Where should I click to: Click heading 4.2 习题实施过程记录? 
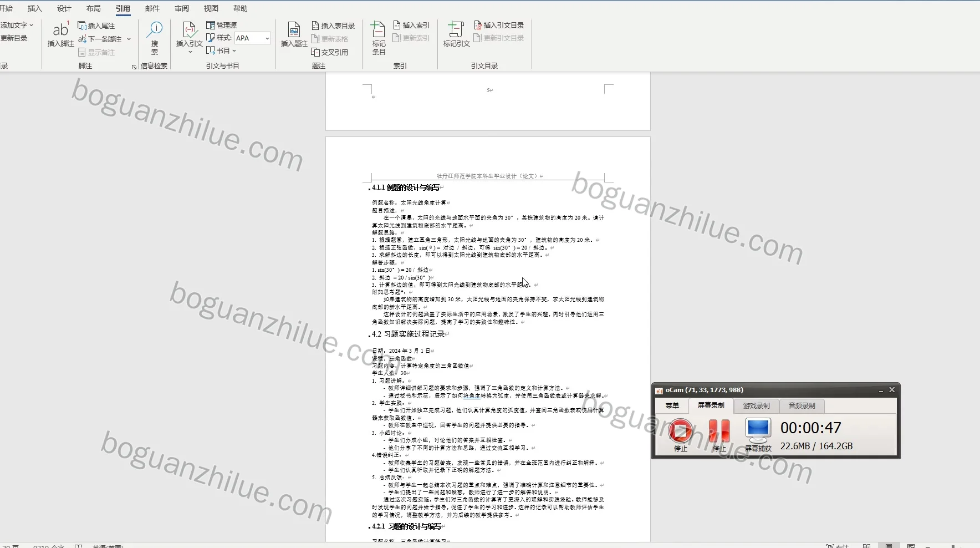coord(409,334)
